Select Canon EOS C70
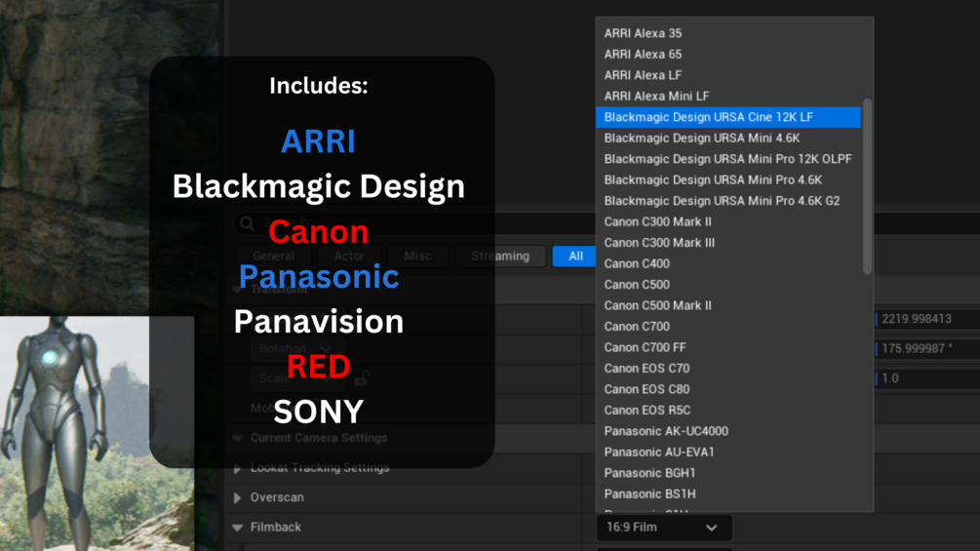This screenshot has width=980, height=551. click(728, 368)
